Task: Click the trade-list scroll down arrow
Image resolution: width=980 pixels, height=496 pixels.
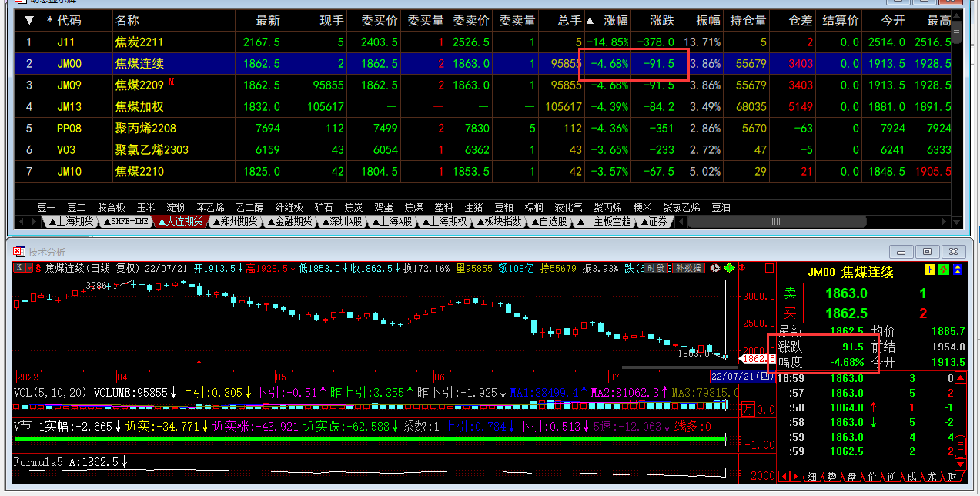Action: [x=960, y=464]
